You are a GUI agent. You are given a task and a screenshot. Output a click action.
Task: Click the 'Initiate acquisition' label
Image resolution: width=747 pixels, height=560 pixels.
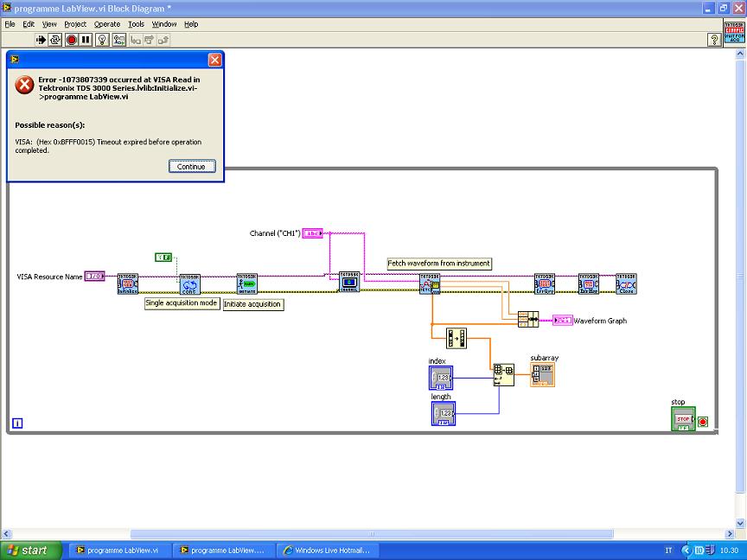pos(253,304)
